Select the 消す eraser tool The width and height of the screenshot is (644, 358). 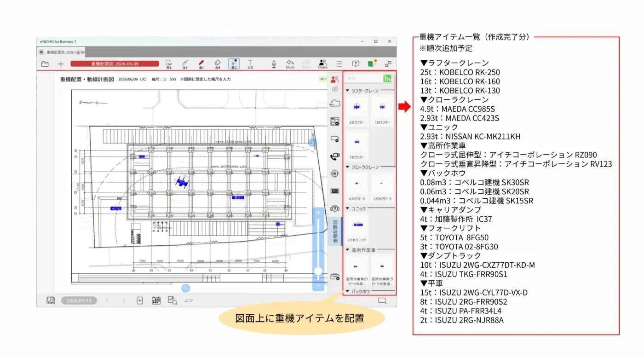point(218,64)
